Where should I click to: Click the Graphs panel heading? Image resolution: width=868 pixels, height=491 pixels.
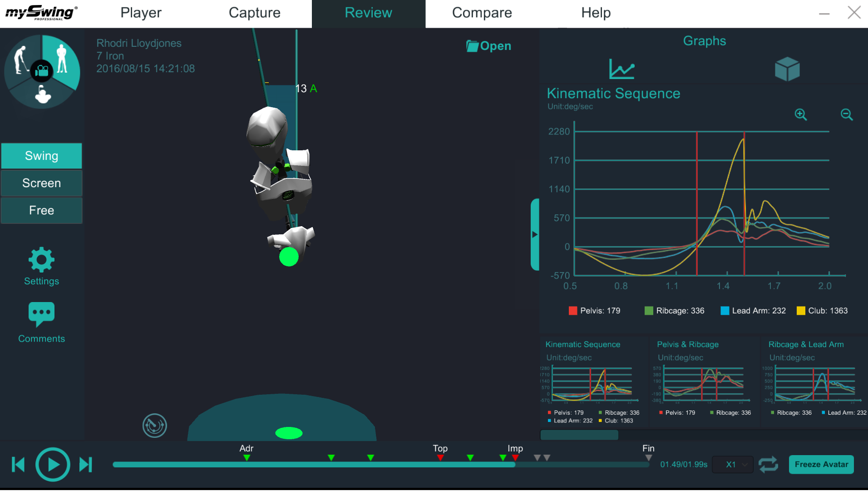tap(705, 41)
